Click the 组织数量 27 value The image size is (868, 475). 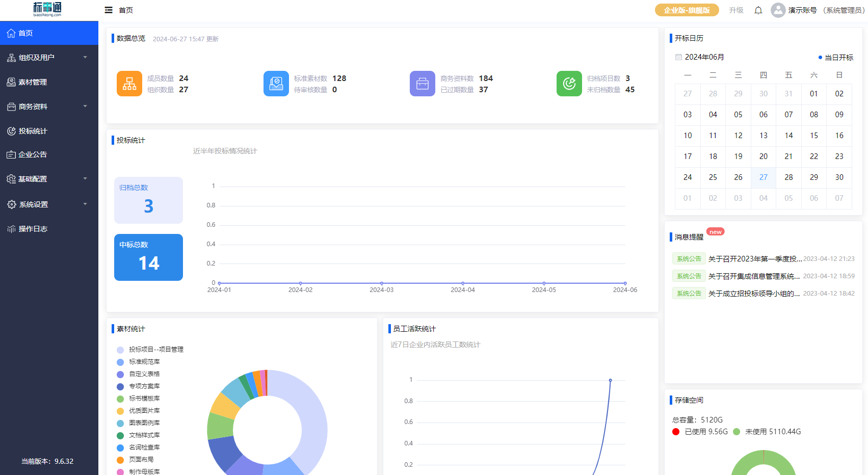[x=183, y=90]
